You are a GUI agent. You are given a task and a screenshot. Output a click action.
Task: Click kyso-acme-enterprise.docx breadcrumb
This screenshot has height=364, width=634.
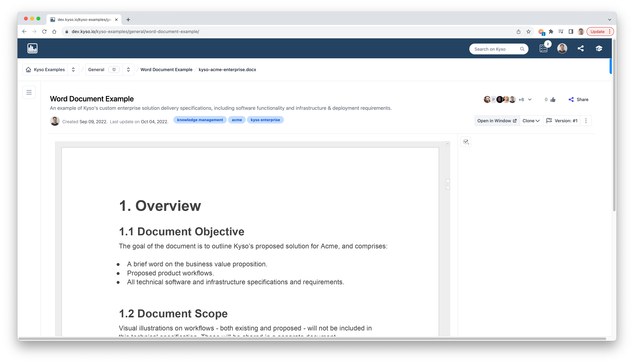[227, 70]
